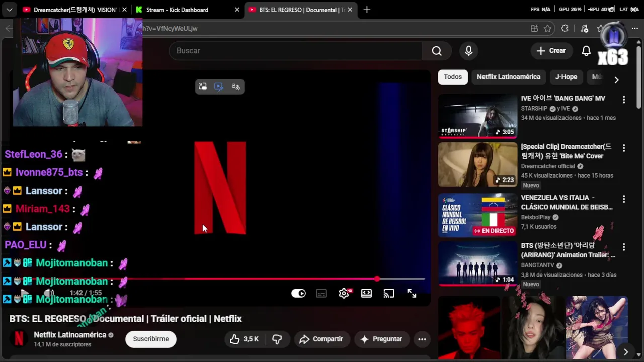Like the video with thumbs up
The height and width of the screenshot is (362, 644).
[x=245, y=339]
